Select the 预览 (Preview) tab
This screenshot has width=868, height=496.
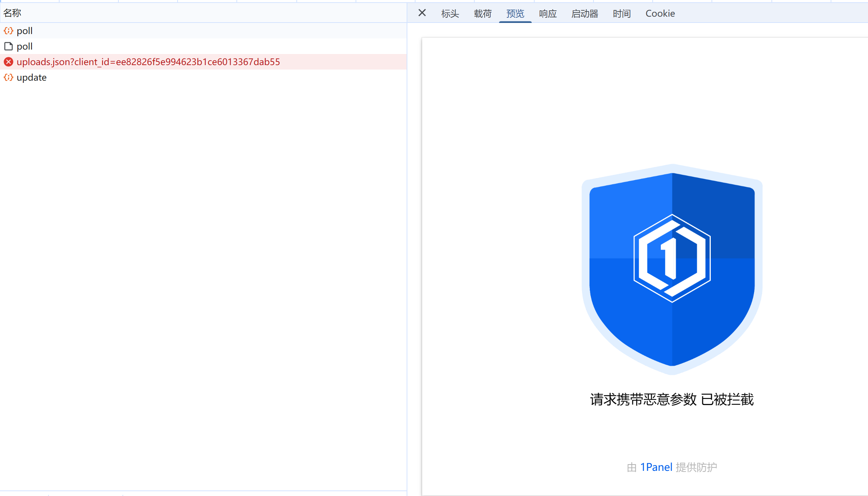pyautogui.click(x=515, y=14)
